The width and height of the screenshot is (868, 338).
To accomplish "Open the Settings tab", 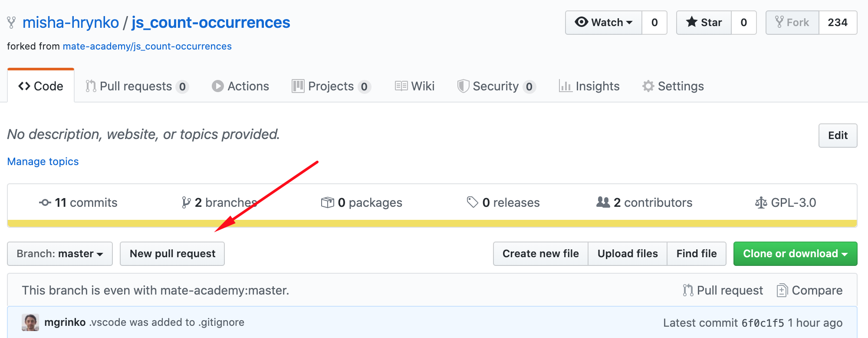I will click(673, 86).
